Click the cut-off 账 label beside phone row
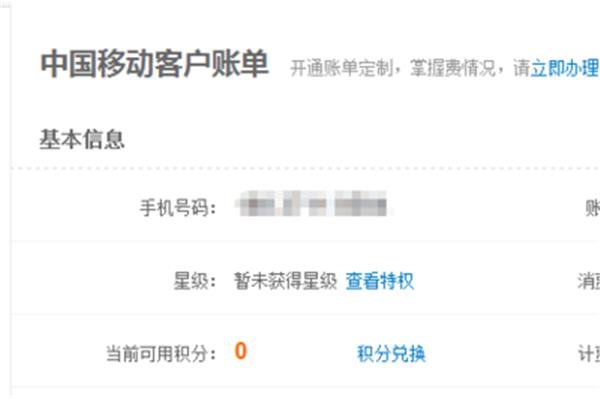This screenshot has width=600, height=400. click(592, 209)
